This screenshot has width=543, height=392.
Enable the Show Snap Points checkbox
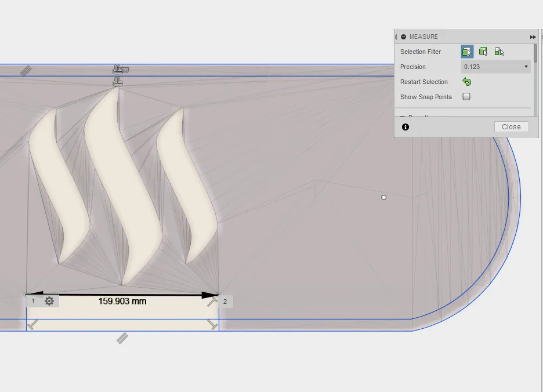(x=466, y=97)
